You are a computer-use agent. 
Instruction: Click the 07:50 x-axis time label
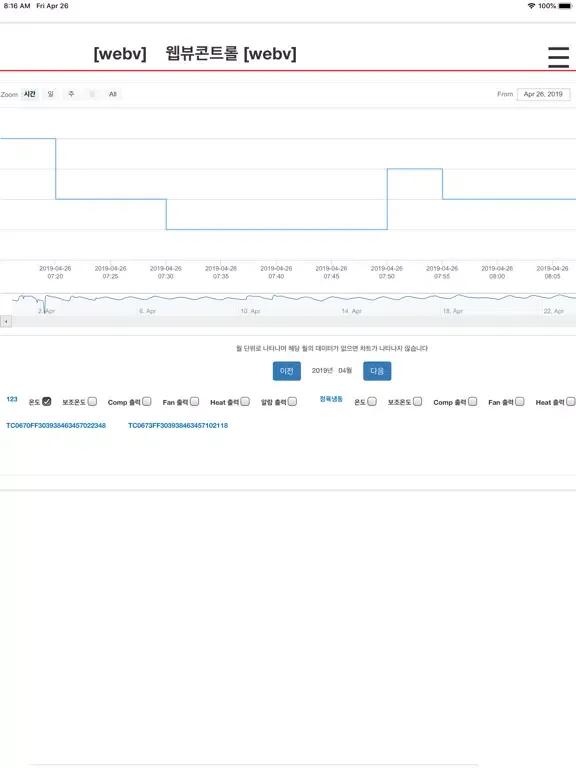coord(386,272)
